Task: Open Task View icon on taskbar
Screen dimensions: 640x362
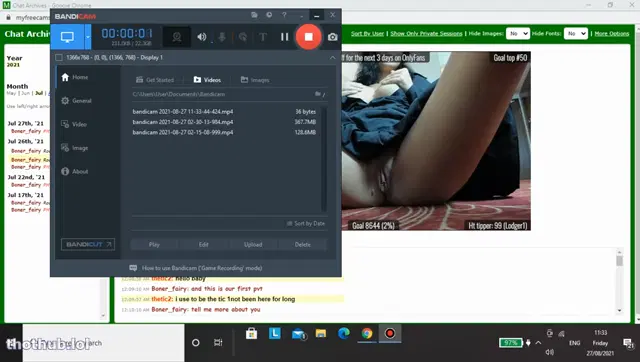Action: (218, 343)
